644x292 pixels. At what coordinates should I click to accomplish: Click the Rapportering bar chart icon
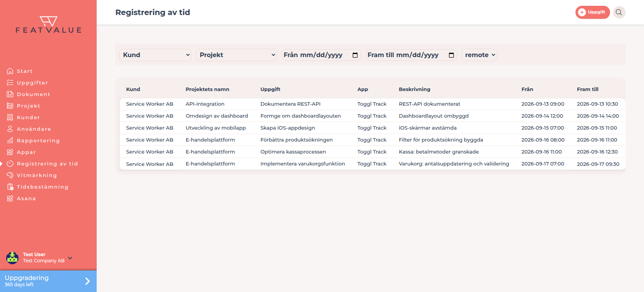click(x=10, y=140)
